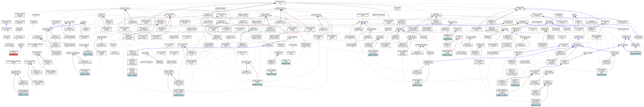
Task: Select the 'system process' node
Action: click(452, 22)
